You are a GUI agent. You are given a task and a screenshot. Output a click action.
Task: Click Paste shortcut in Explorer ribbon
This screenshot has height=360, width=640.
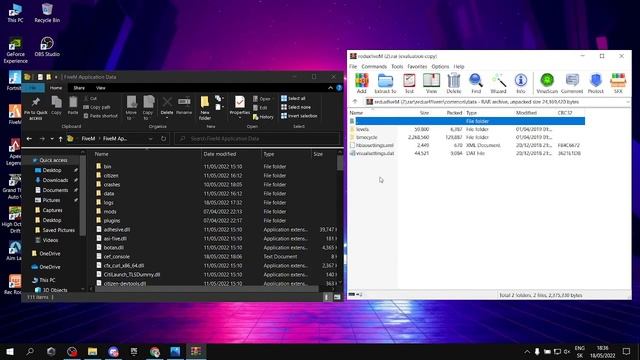tap(100, 116)
